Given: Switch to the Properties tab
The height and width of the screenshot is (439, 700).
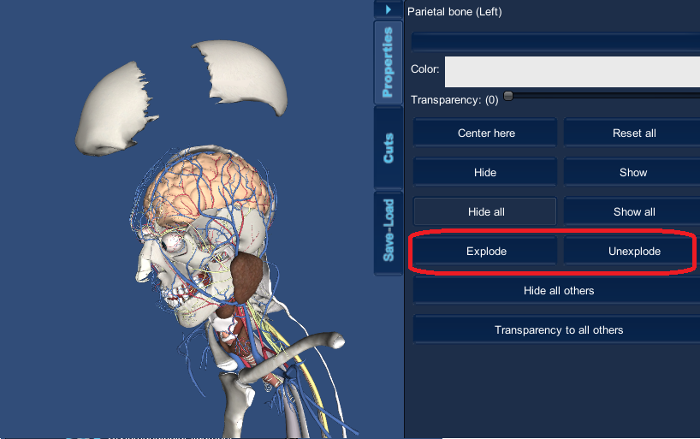Looking at the screenshot, I should pos(388,63).
